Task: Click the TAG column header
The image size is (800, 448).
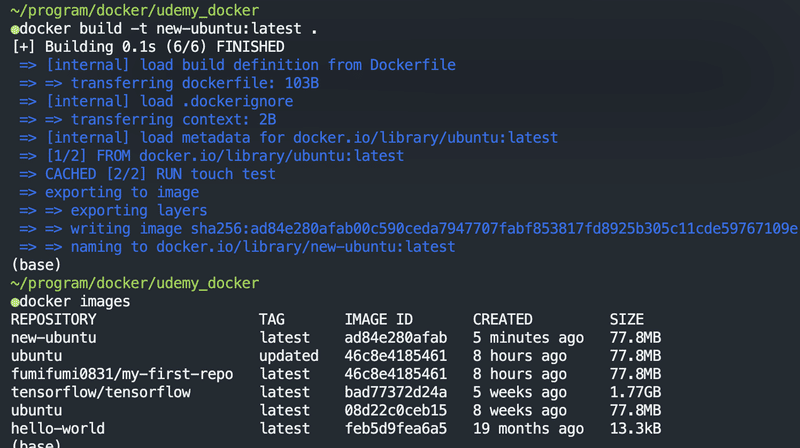Action: 272,319
